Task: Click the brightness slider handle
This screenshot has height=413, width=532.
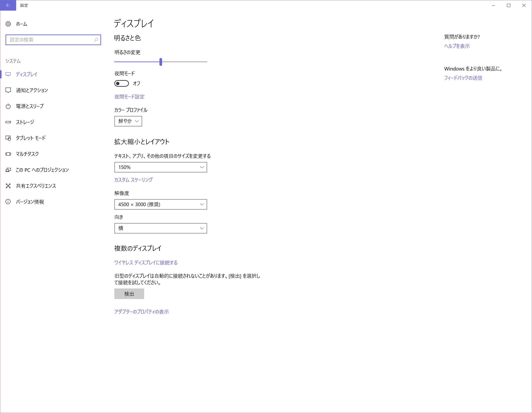Action: 161,62
